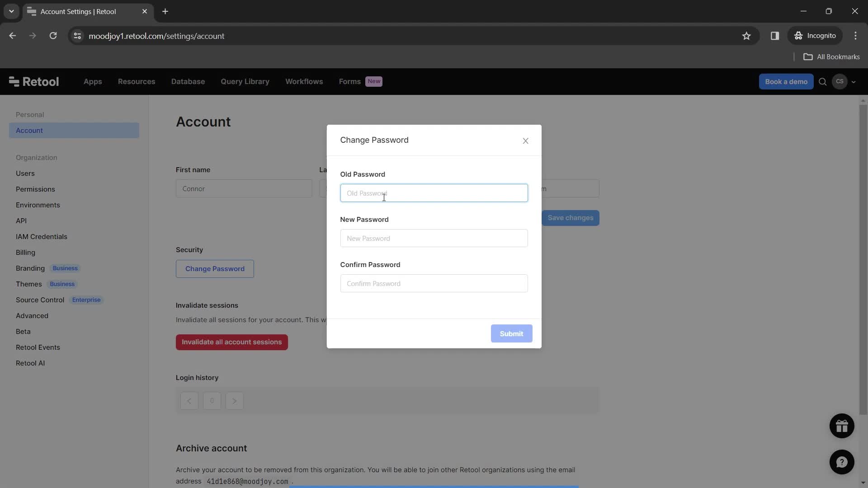Viewport: 868px width, 488px height.
Task: Click the help question mark icon
Action: [x=842, y=462]
